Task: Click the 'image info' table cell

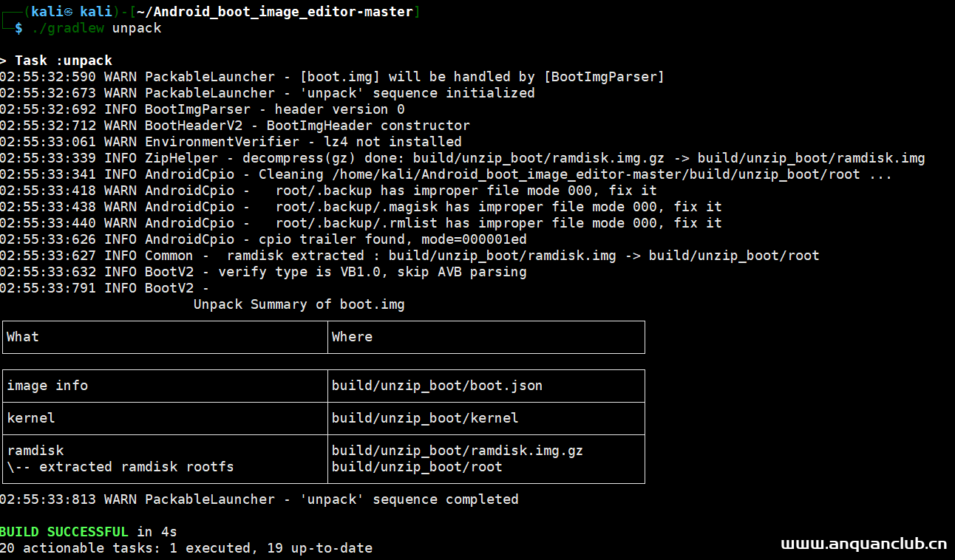Action: click(47, 386)
